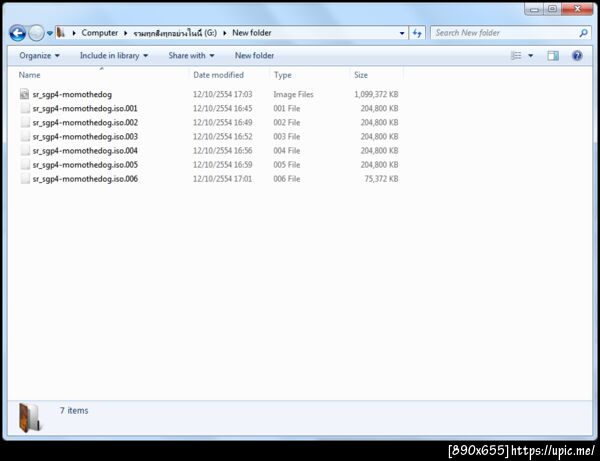Screen dimensions: 600x461
Task: Go back using the Back arrow button
Action: 18,33
